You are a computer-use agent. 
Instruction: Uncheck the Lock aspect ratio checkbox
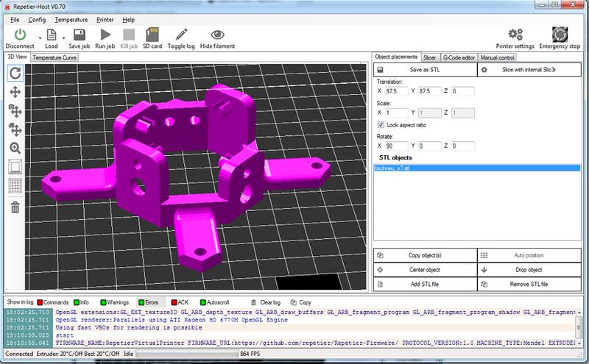point(380,125)
